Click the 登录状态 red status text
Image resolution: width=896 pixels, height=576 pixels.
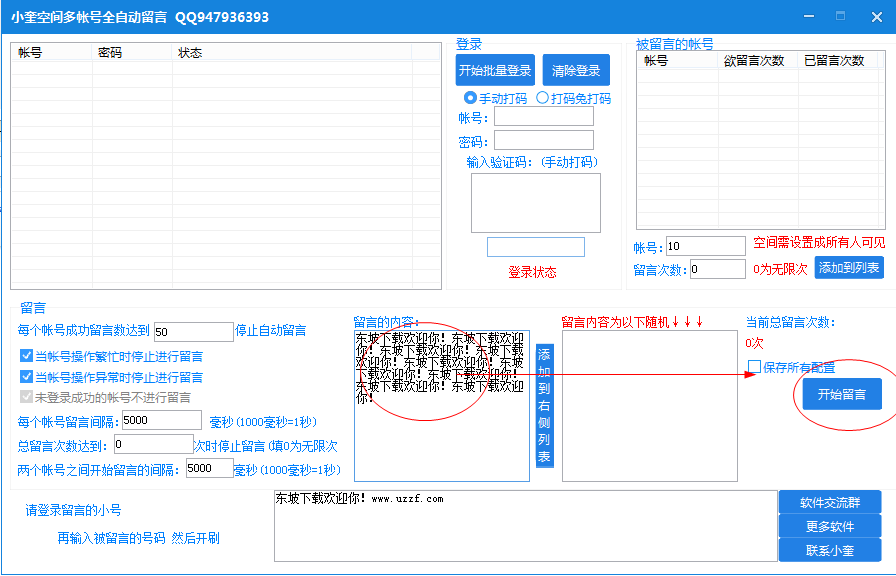pyautogui.click(x=532, y=272)
